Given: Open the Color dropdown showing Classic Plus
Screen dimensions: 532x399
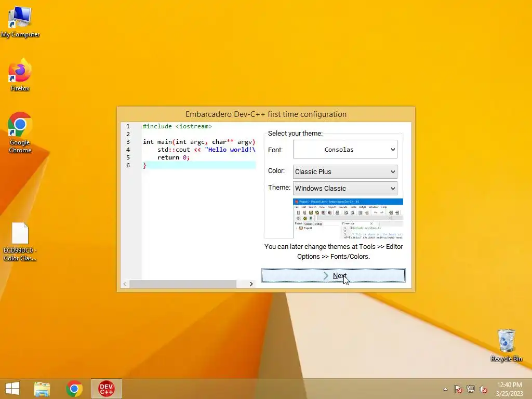Looking at the screenshot, I should coord(345,171).
